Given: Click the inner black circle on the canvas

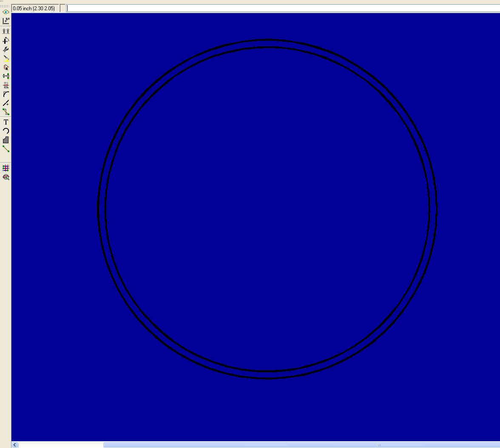Looking at the screenshot, I should click(x=267, y=48).
